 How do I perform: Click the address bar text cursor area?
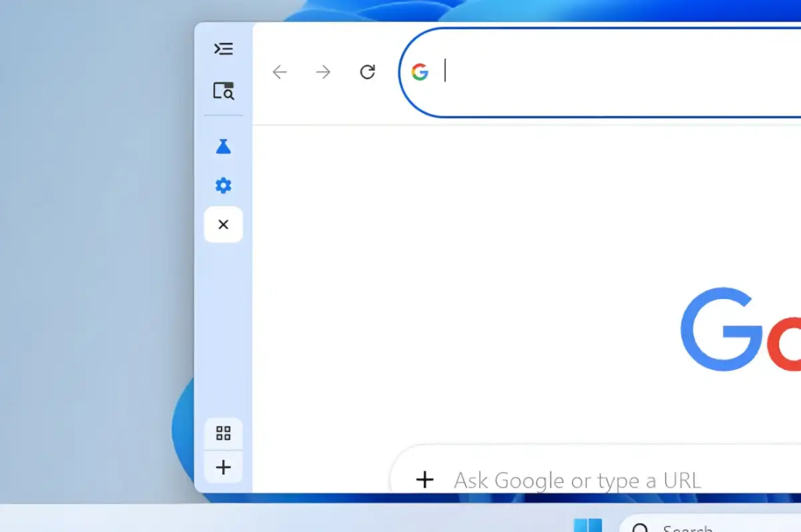445,72
